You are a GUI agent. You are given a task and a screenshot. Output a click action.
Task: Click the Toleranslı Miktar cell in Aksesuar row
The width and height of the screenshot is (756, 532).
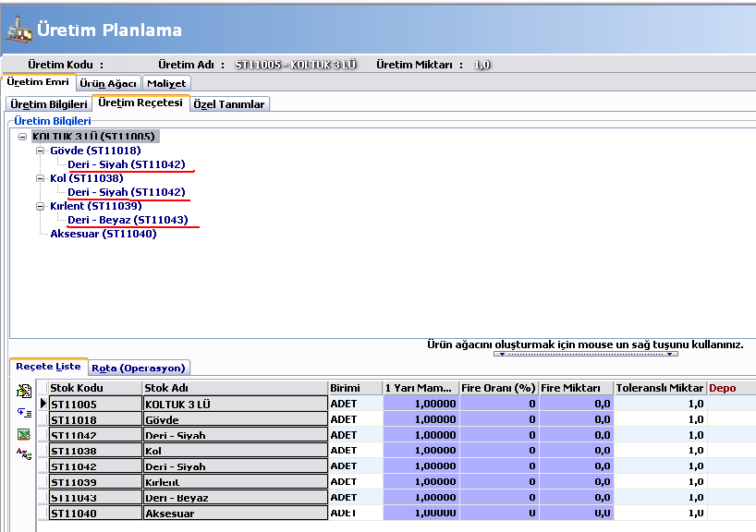[x=661, y=514]
